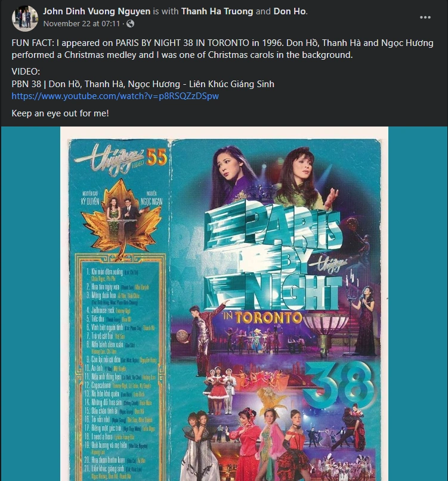
Task: Open the three-dot post options menu
Action: [x=425, y=17]
